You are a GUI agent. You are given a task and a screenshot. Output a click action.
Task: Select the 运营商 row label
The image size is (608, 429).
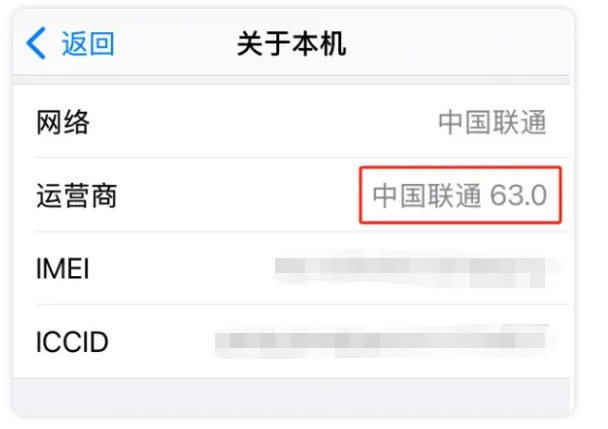76,195
